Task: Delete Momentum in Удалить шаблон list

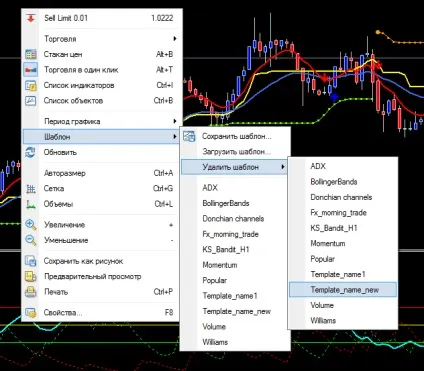Action: pyautogui.click(x=343, y=243)
